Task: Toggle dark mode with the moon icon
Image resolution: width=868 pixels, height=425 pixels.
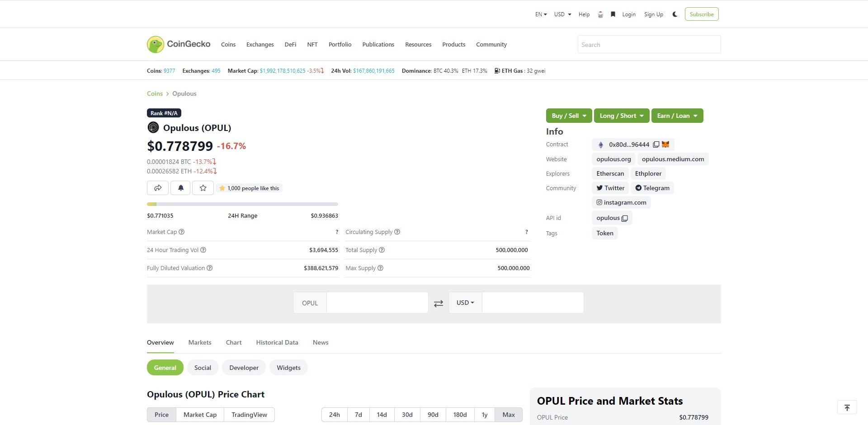Action: tap(675, 14)
